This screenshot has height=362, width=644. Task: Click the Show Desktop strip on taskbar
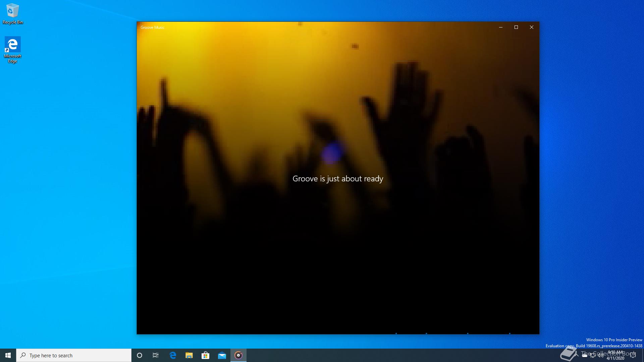click(643, 355)
